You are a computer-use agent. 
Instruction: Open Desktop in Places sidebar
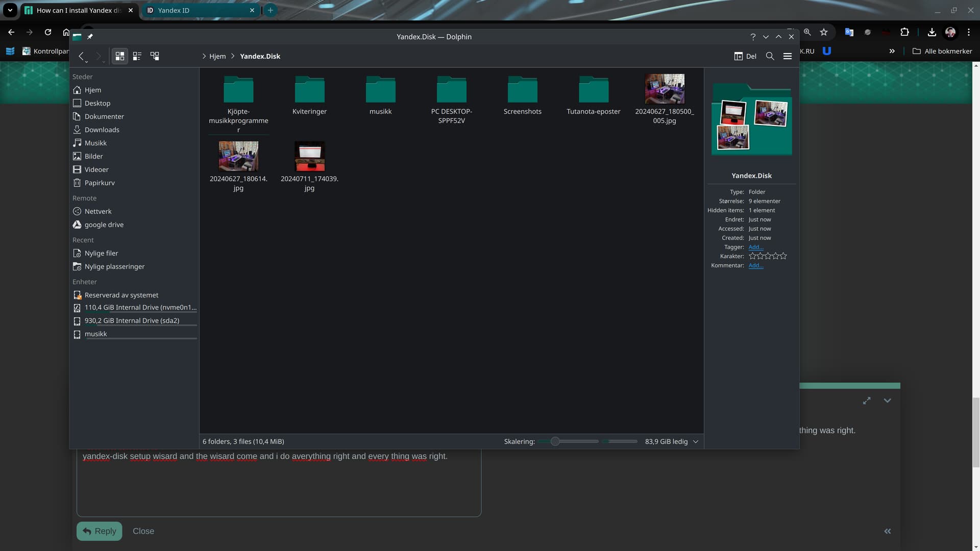[x=134, y=103]
